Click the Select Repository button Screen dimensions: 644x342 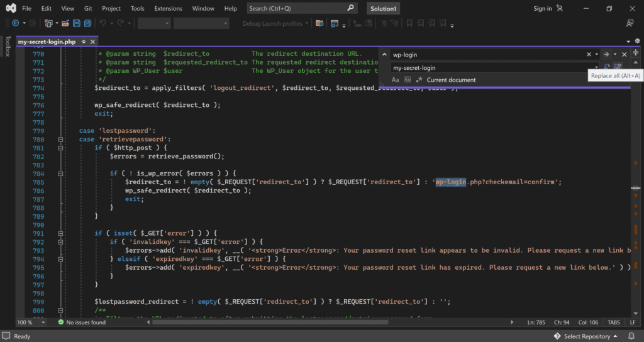[587, 336]
